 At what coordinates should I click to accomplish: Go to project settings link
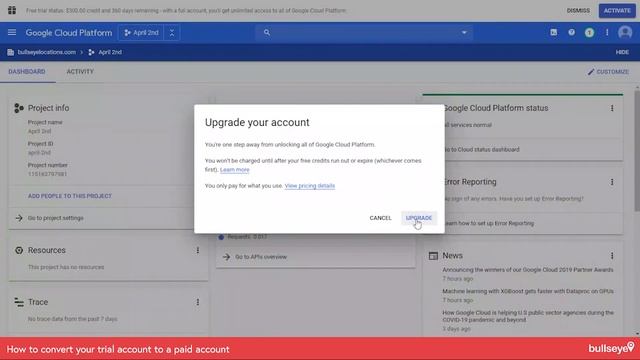56,218
